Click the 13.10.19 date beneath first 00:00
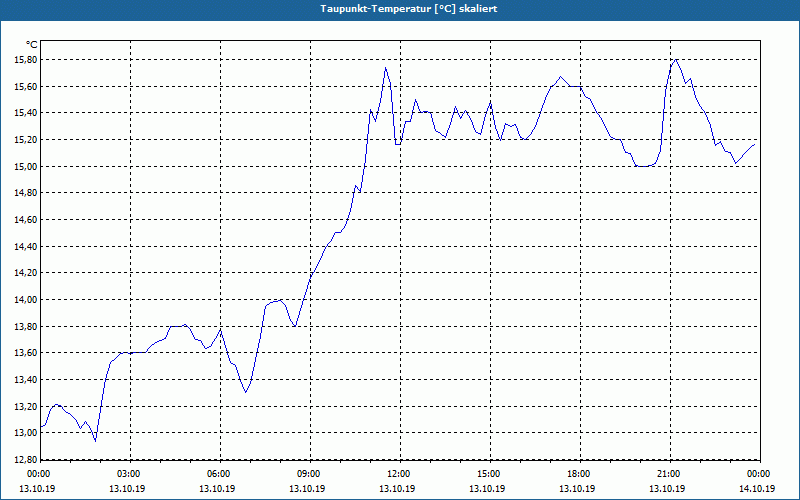This screenshot has height=500, width=800. [37, 488]
